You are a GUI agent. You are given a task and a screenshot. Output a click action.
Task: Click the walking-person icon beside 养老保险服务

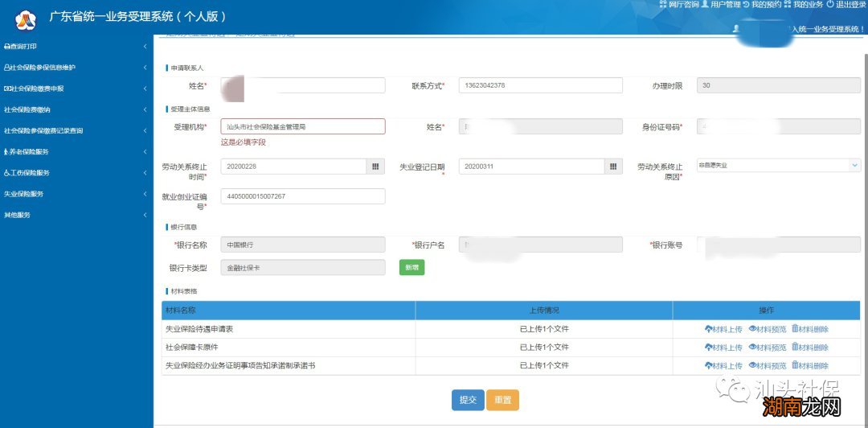6,151
